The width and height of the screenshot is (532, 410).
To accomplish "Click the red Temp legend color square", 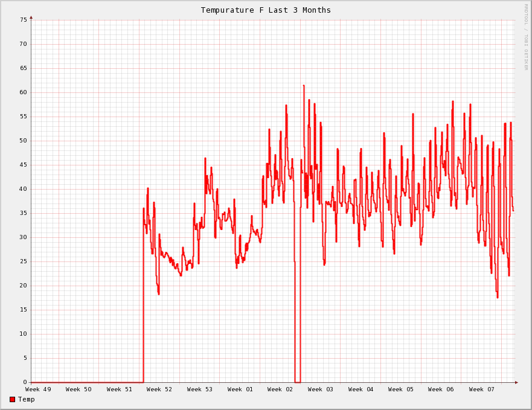I will click(x=13, y=400).
